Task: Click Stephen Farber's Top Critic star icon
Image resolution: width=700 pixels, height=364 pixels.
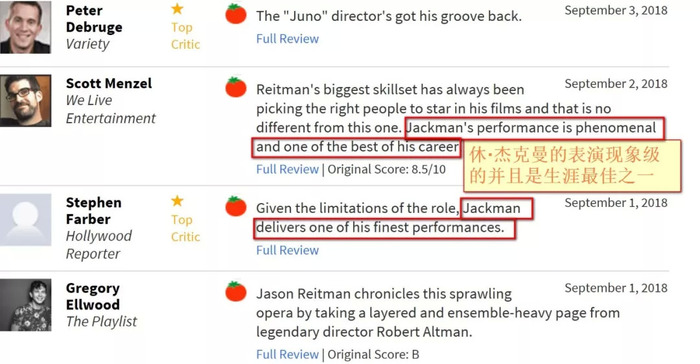Action: (177, 201)
